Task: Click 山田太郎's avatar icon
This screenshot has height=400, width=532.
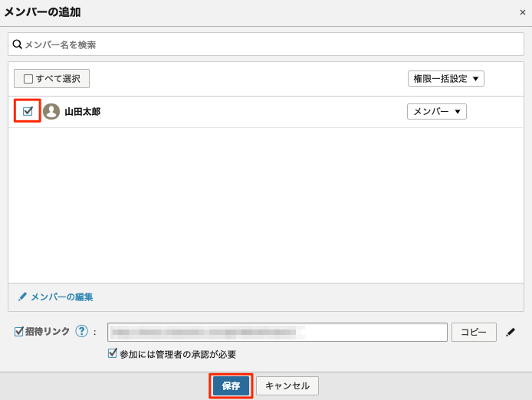Action: pyautogui.click(x=51, y=111)
